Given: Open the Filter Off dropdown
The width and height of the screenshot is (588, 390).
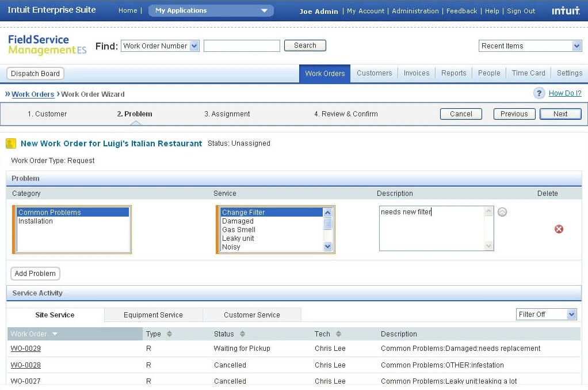Looking at the screenshot, I should pos(546,314).
